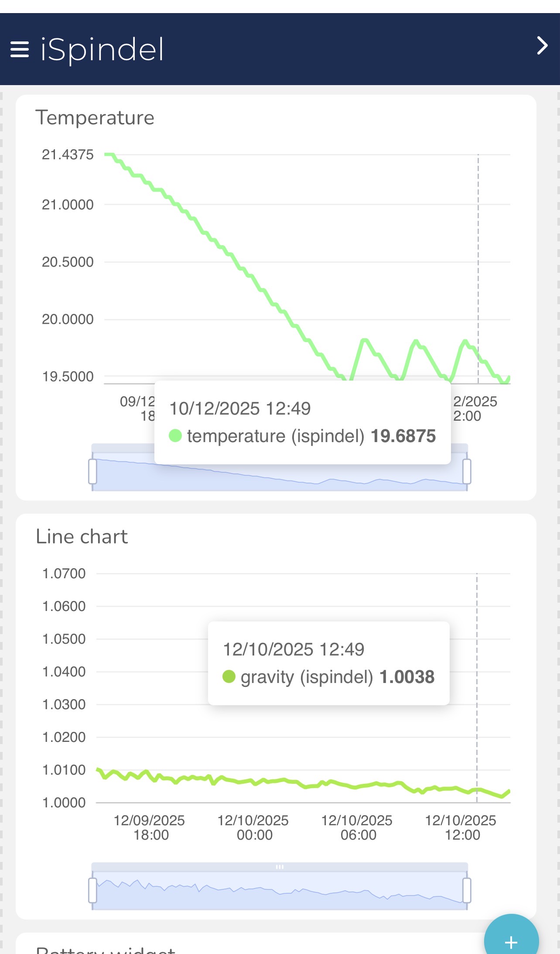Viewport: 560px width, 954px height.
Task: Click the 21.4375 temperature axis label
Action: coord(68,155)
